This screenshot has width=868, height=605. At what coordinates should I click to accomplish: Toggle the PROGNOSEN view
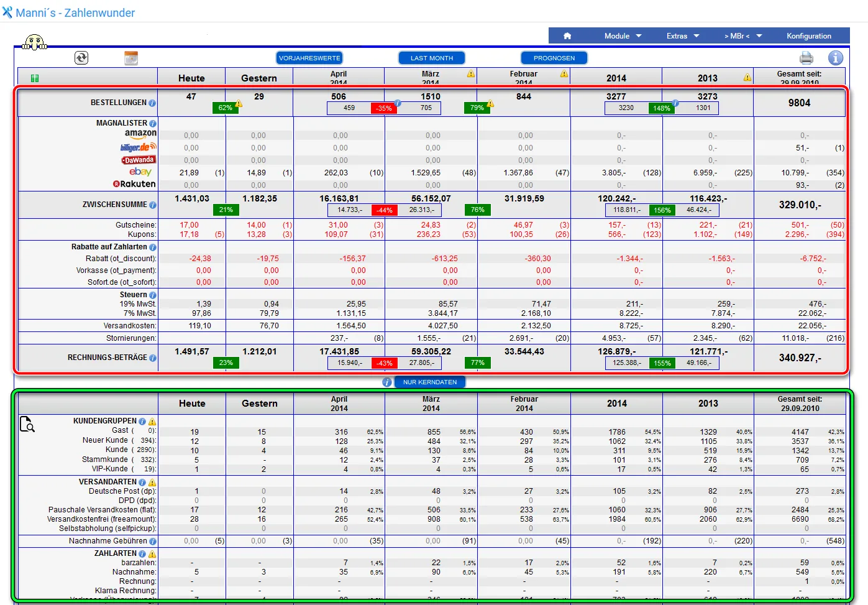click(x=554, y=58)
